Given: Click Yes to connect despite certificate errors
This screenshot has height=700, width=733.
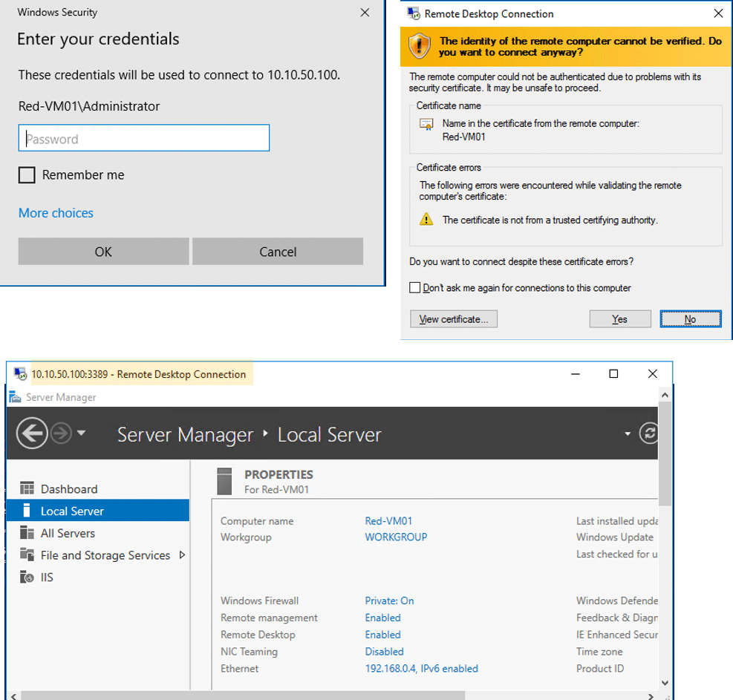Looking at the screenshot, I should [x=620, y=318].
